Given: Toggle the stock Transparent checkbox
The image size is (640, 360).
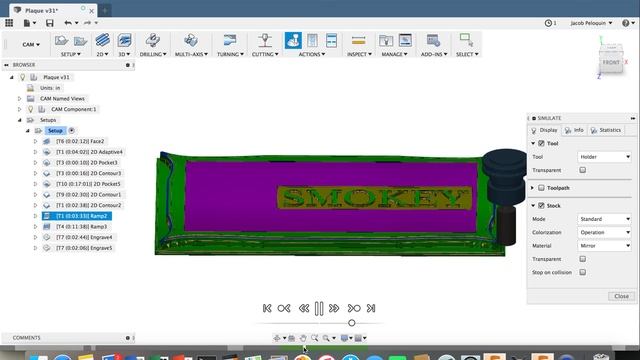Looking at the screenshot, I should [x=582, y=259].
